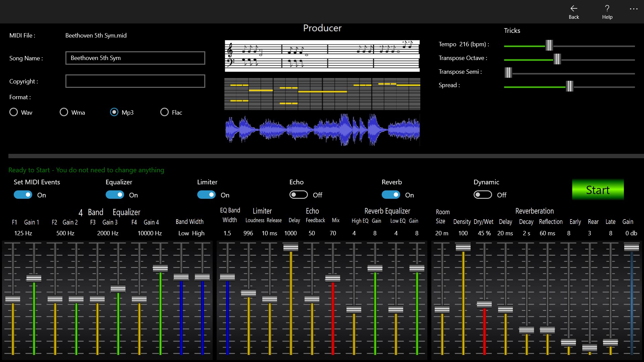Click the 'Ready to Start' status message
The width and height of the screenshot is (644, 362).
tap(87, 170)
